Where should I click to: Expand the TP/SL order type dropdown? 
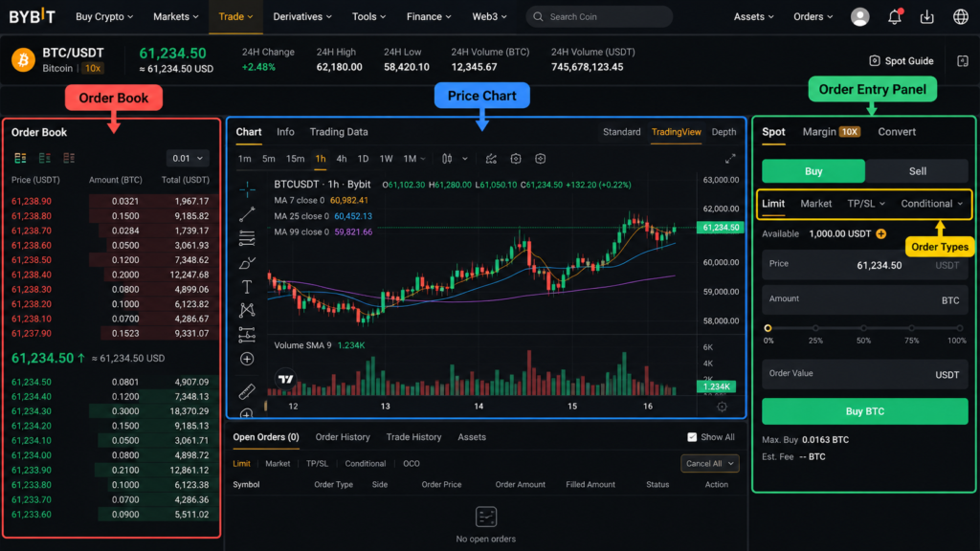(x=866, y=204)
